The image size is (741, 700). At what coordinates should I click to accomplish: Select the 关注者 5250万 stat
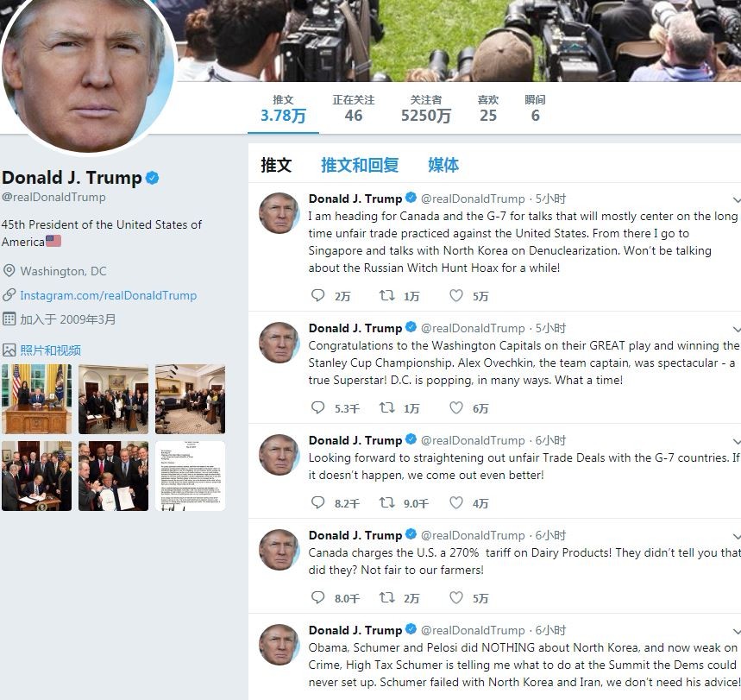(426, 109)
